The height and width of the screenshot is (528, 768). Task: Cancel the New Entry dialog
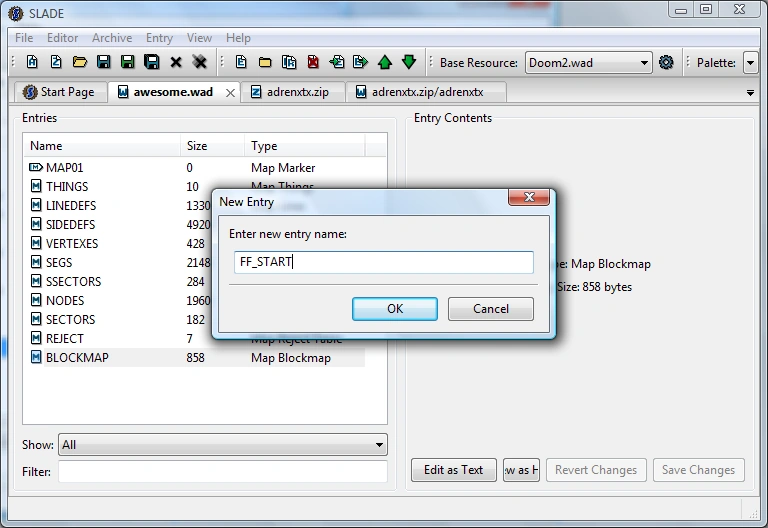pos(491,309)
